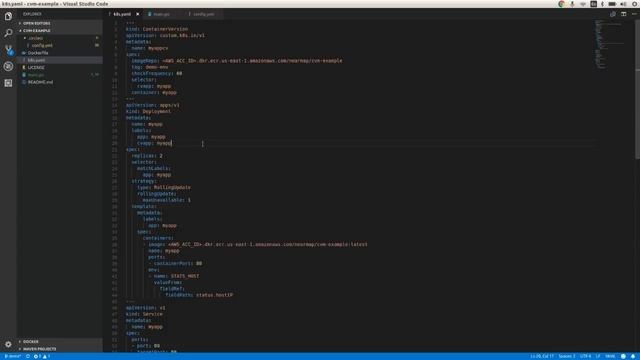
Task: Click the 'checkFrequency: 60' line
Action: pyautogui.click(x=157, y=73)
